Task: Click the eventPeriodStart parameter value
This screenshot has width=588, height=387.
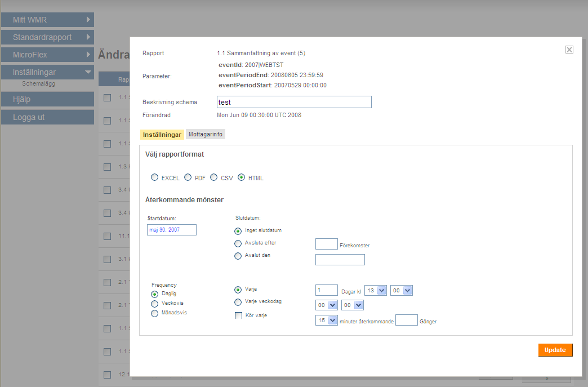Action: click(300, 85)
